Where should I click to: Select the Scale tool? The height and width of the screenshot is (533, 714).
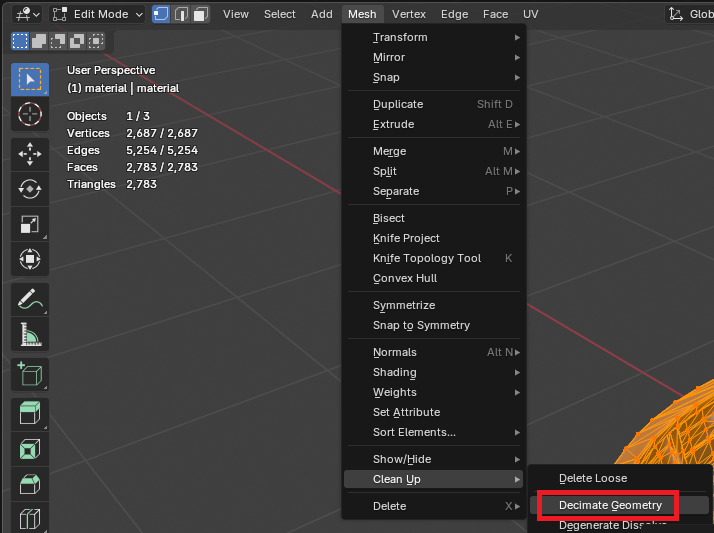tap(30, 225)
